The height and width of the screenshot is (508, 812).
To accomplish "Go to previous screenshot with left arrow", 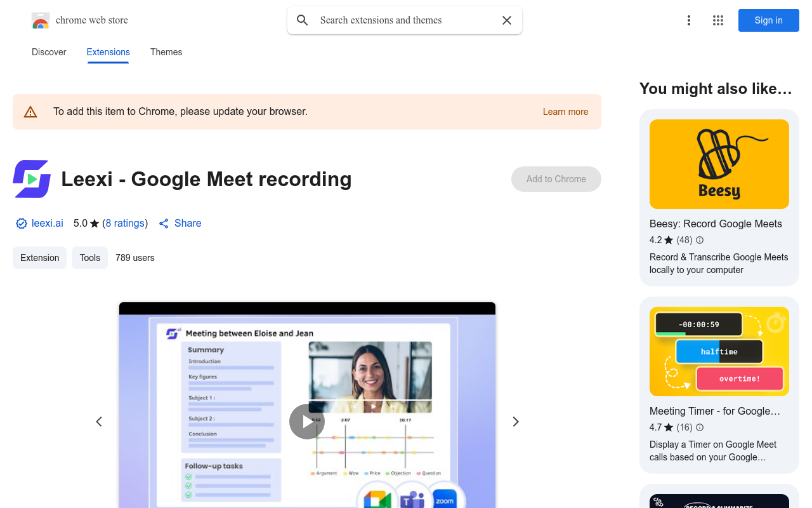I will coord(99,422).
